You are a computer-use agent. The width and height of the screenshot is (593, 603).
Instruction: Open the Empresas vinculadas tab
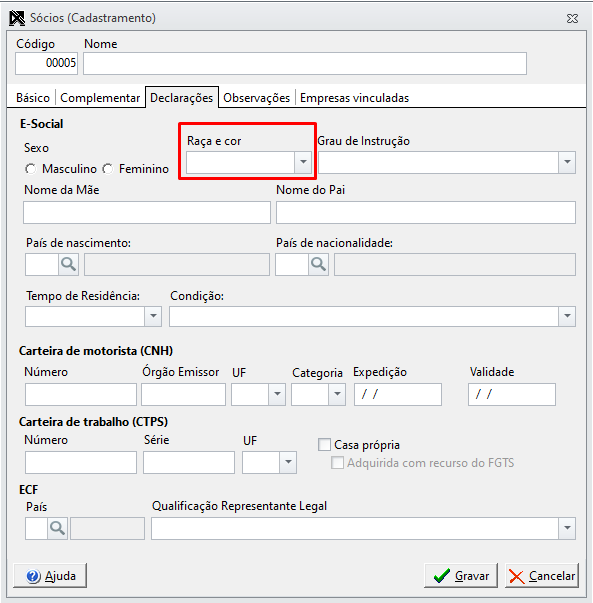coord(354,98)
